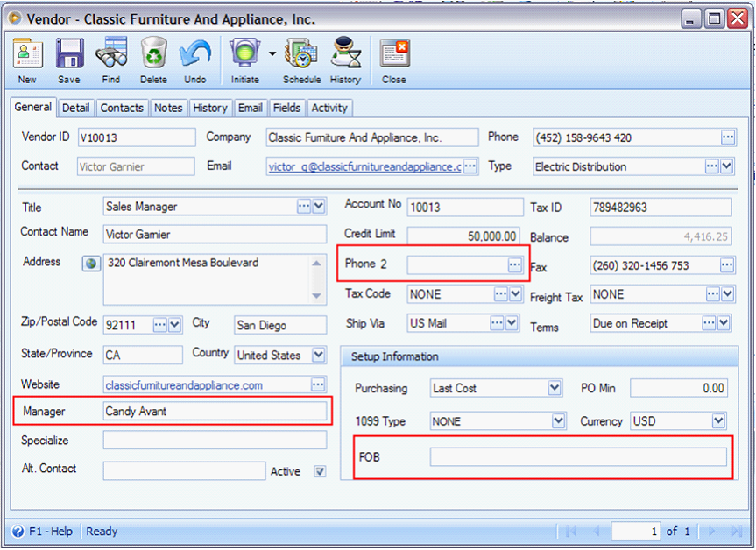The image size is (756, 550).
Task: Click the Alt. Contact input field
Action: [x=184, y=470]
